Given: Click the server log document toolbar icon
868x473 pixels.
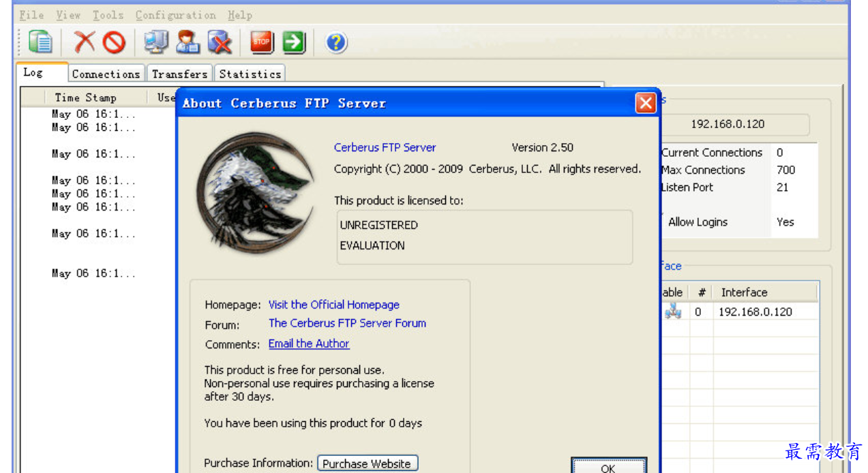Looking at the screenshot, I should 41,42.
